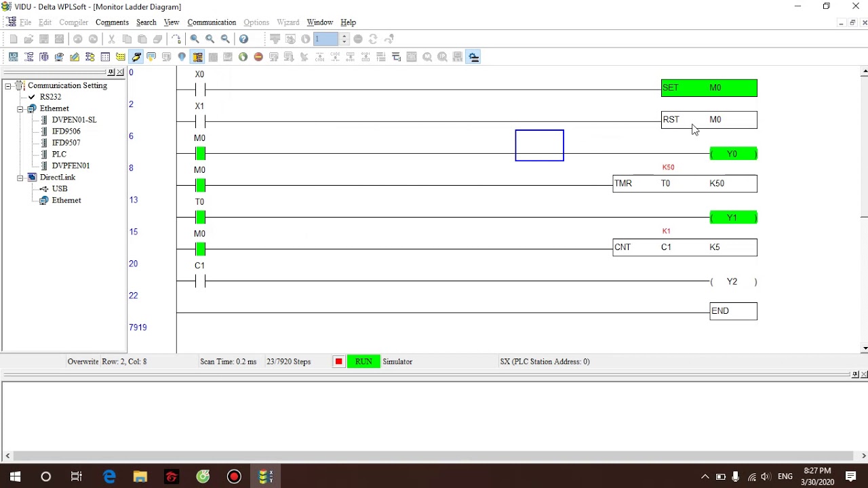Click the first magnifier zoom icon
The width and height of the screenshot is (868, 488).
tap(195, 39)
